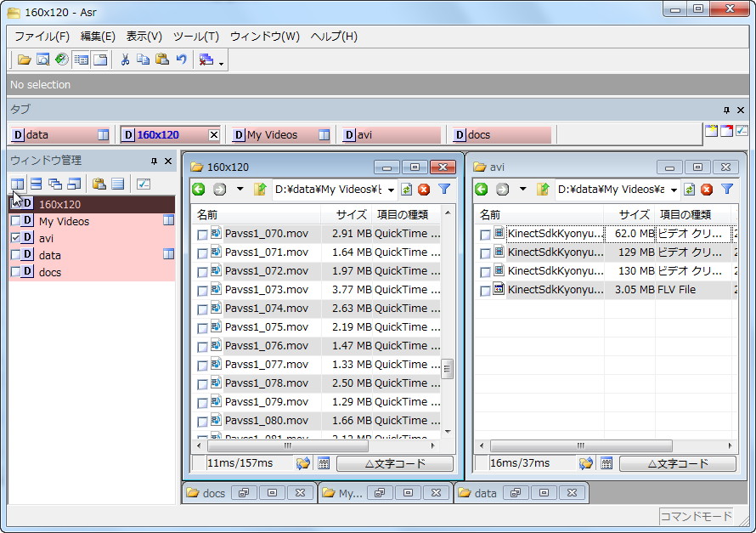Click the delete items icon with red X
Viewport: 756px width, 533px height.
pyautogui.click(x=206, y=60)
